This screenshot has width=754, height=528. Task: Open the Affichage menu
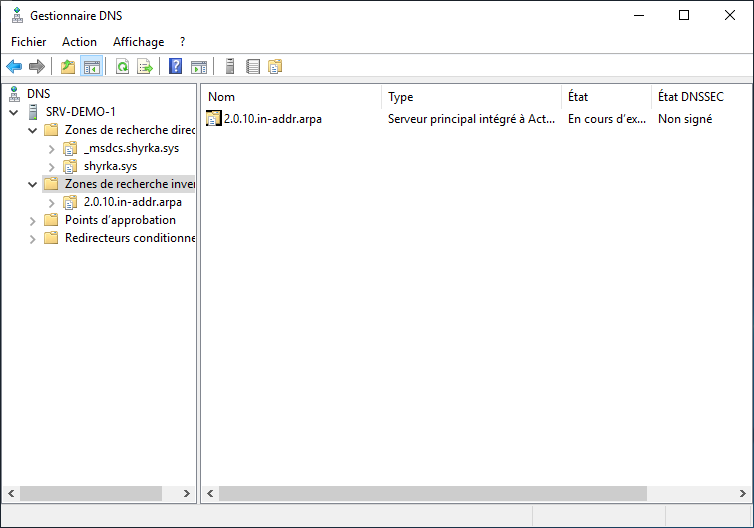pyautogui.click(x=138, y=42)
